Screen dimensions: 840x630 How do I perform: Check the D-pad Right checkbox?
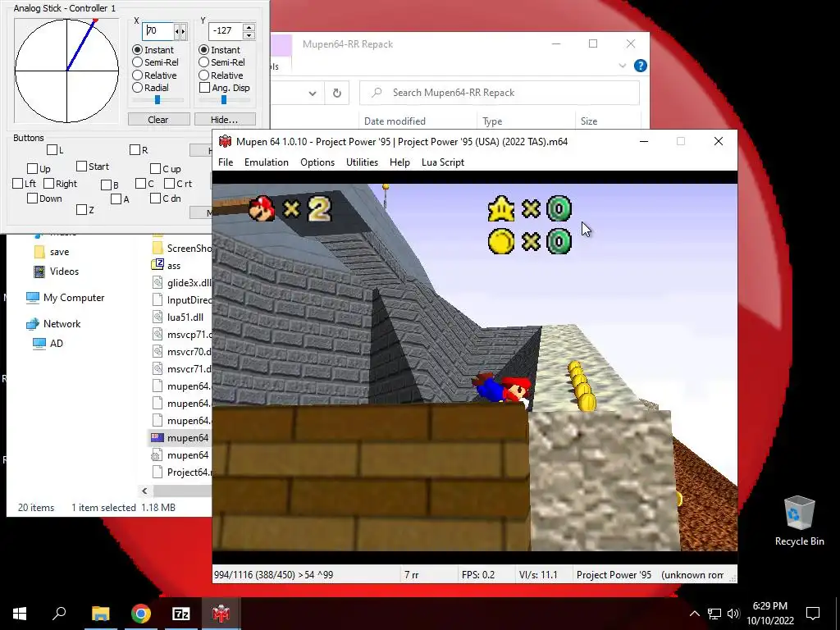tap(48, 184)
